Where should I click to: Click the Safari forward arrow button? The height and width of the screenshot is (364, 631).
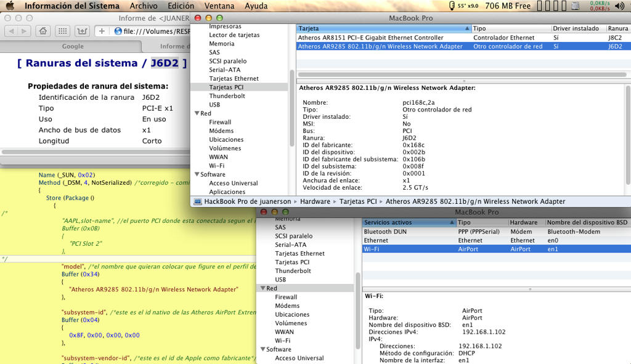coord(23,31)
